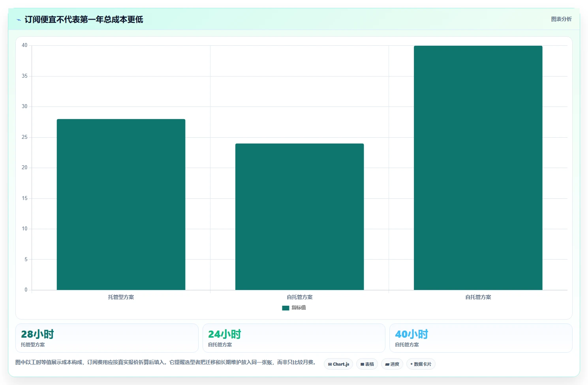Click the 托管型方案 bar valued at 28
Image resolution: width=588 pixels, height=385 pixels.
tap(121, 204)
